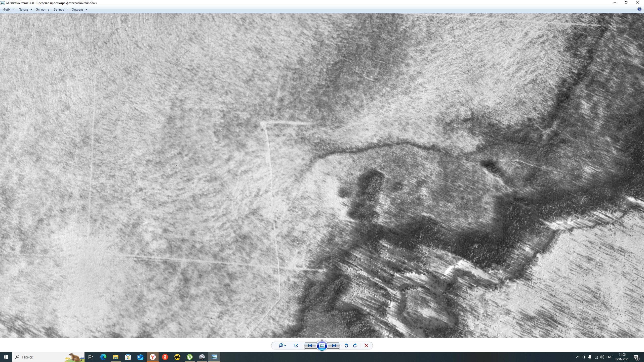The height and width of the screenshot is (362, 644).
Task: Open uTorrent from the taskbar
Action: (190, 357)
